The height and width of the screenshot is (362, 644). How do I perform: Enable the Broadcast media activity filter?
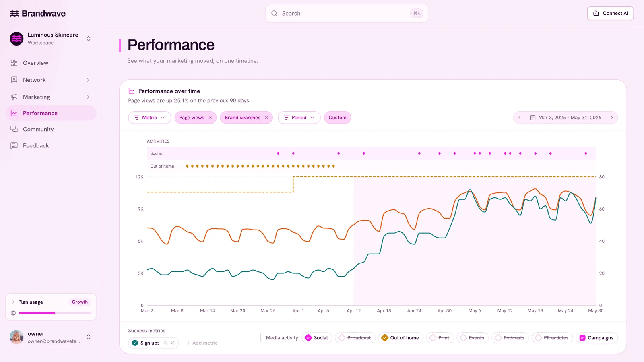(355, 338)
